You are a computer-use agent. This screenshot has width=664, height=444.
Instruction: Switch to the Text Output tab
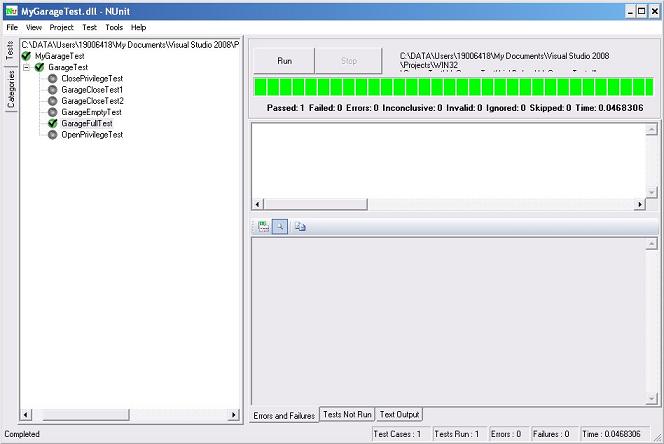(x=400, y=414)
